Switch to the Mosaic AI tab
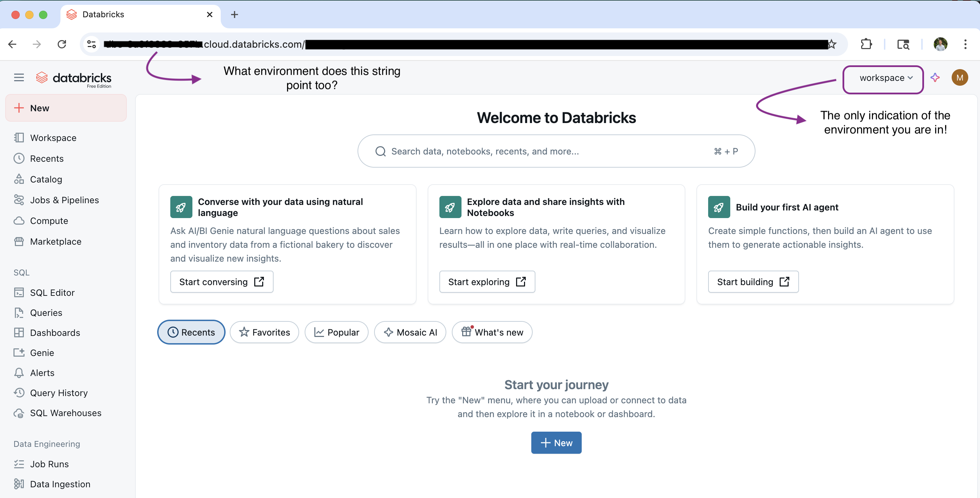The height and width of the screenshot is (498, 980). point(410,332)
